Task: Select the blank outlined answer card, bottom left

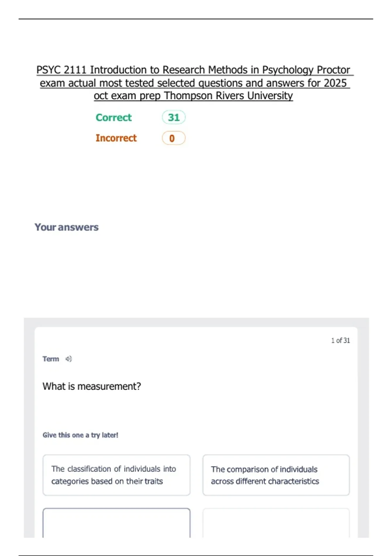Action: (116, 523)
